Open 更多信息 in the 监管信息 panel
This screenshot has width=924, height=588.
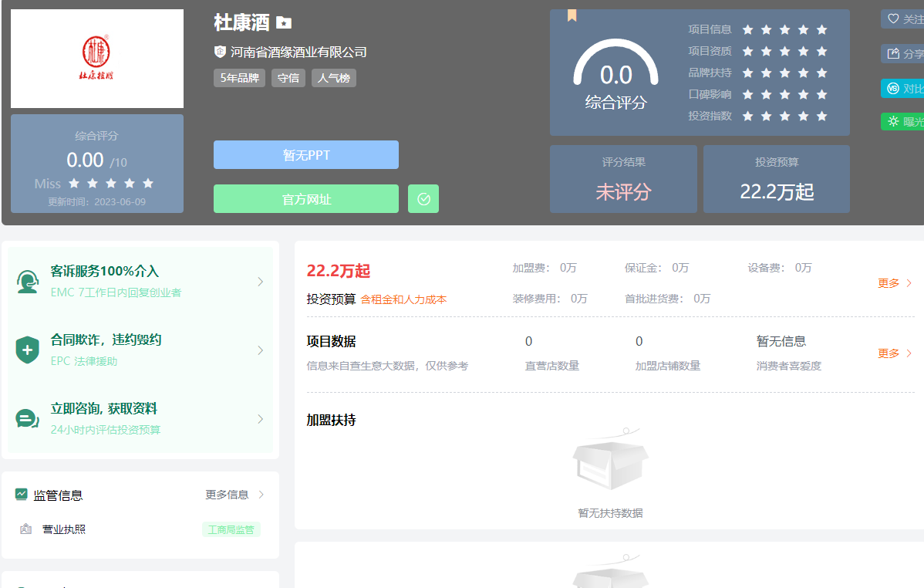coord(234,495)
